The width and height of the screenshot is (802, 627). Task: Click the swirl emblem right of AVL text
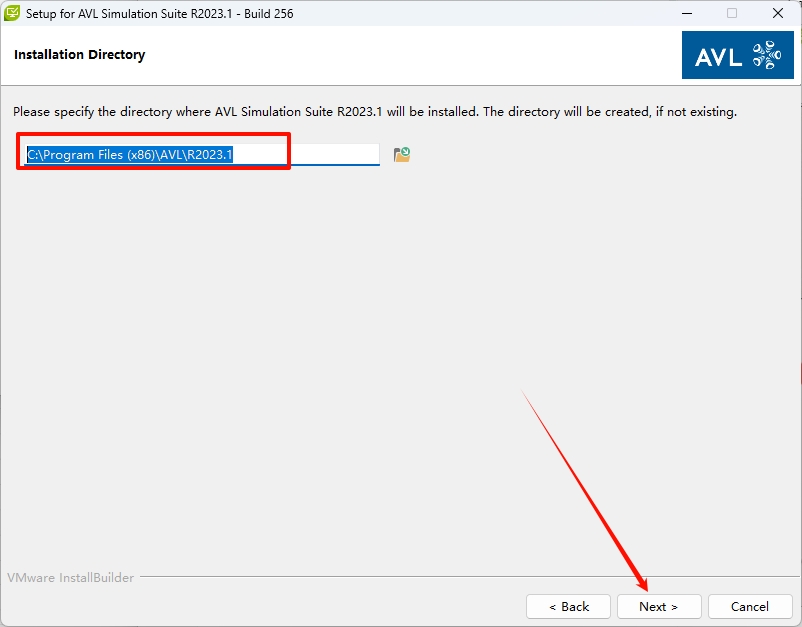click(766, 55)
